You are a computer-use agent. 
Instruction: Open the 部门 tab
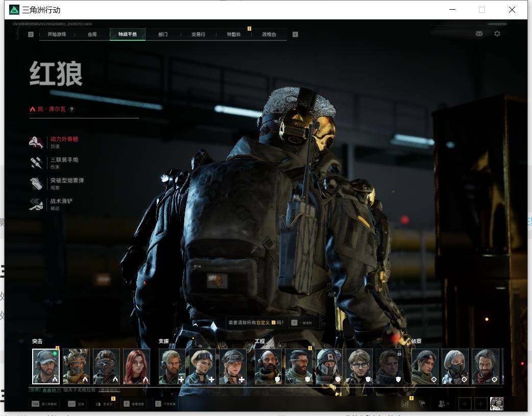[163, 34]
